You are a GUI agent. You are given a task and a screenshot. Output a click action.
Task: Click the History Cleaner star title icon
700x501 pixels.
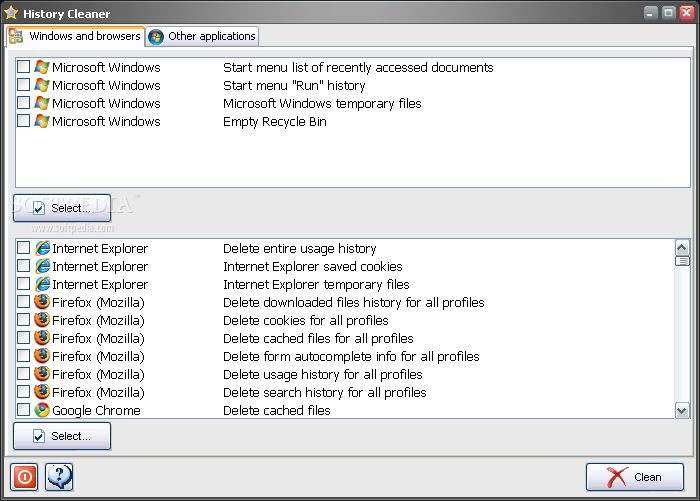click(11, 13)
